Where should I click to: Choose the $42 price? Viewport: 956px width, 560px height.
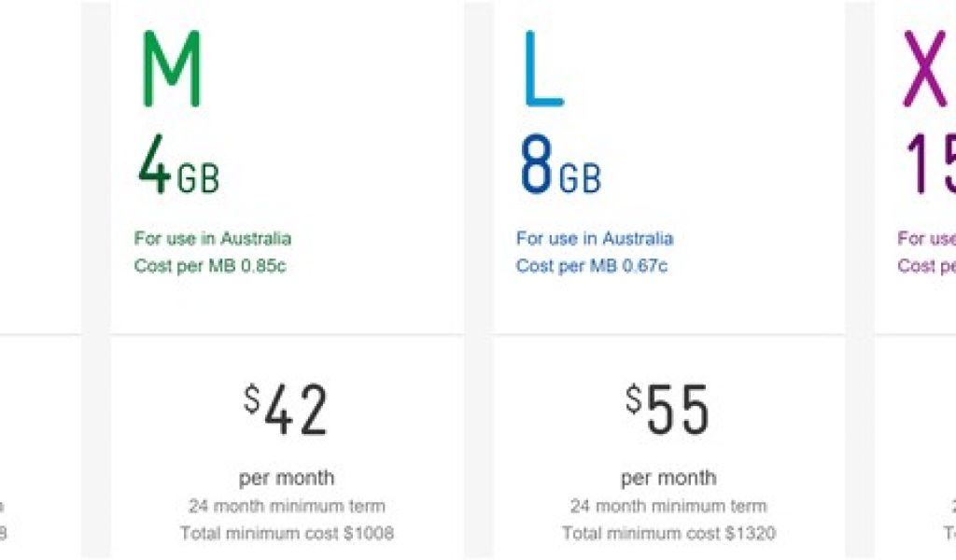(x=287, y=411)
